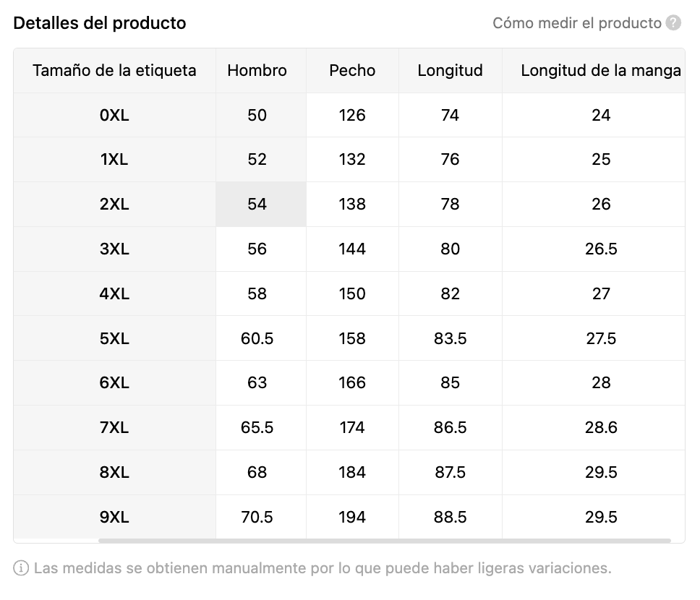This screenshot has height=600, width=700.
Task: Click the 'Tamaño de la etiqueta' header
Action: click(114, 70)
